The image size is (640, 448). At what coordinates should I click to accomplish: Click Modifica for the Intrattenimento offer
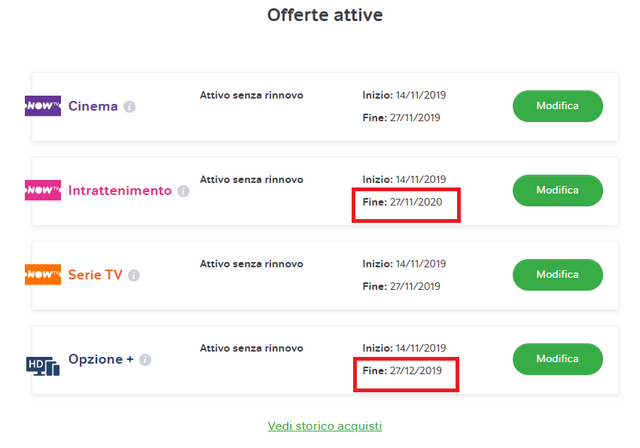click(558, 191)
